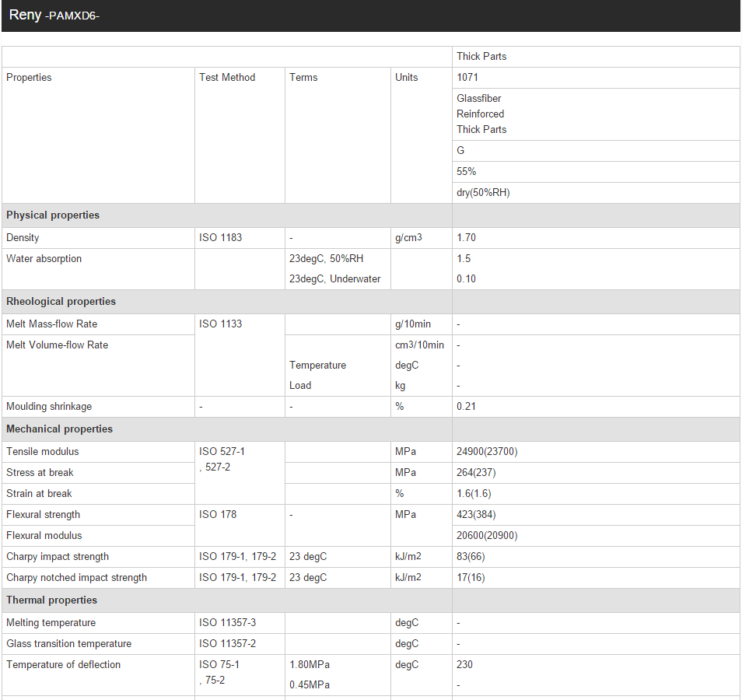Click the Melt Mass-flow Rate label
The image size is (742, 700).
(51, 324)
